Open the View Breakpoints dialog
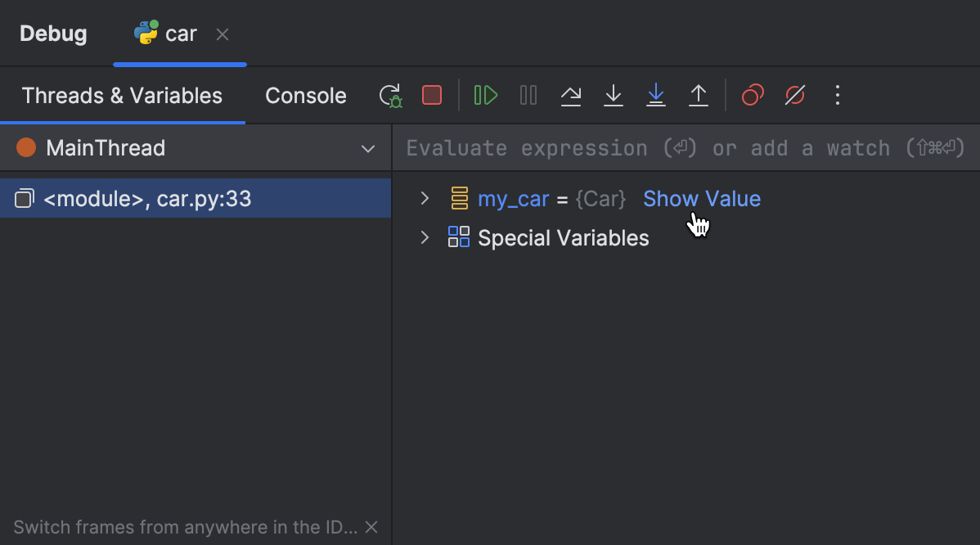The image size is (980, 545). [752, 95]
